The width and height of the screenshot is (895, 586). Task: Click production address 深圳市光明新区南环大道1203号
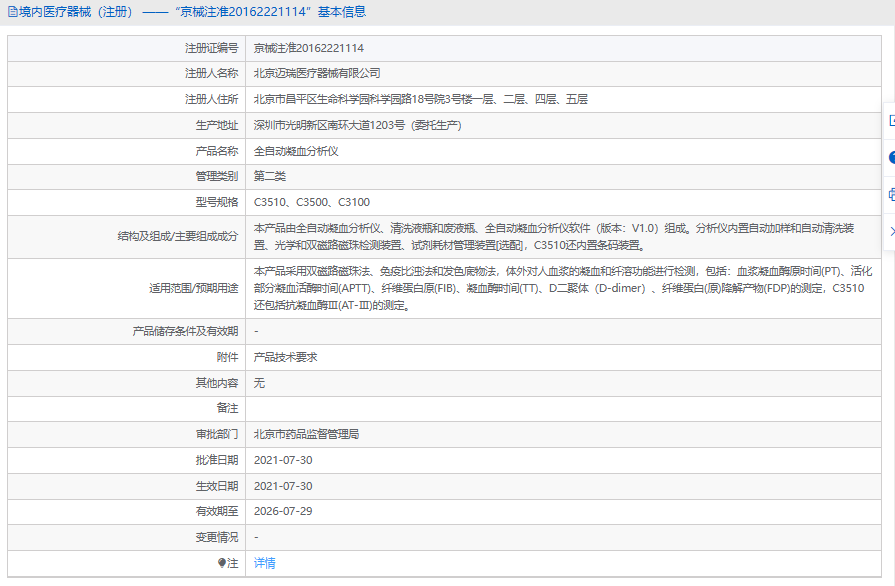click(x=357, y=125)
